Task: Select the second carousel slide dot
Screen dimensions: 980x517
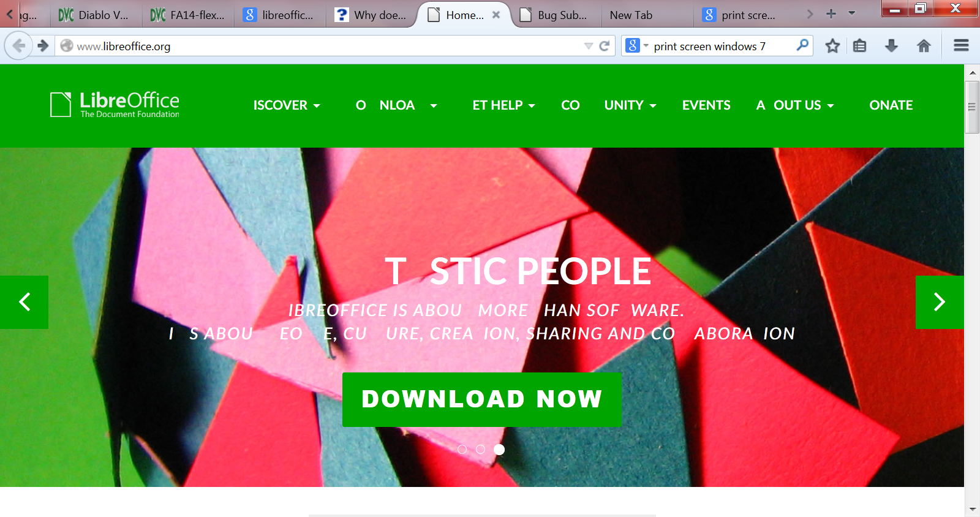Action: tap(481, 450)
